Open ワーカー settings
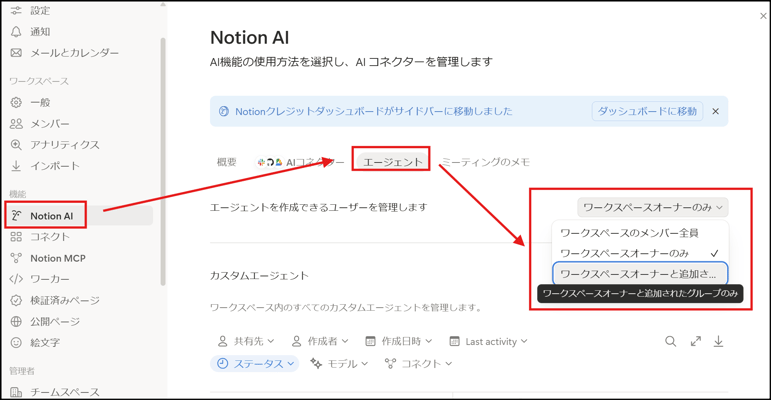Screen dimensions: 771x400 (x=40, y=279)
